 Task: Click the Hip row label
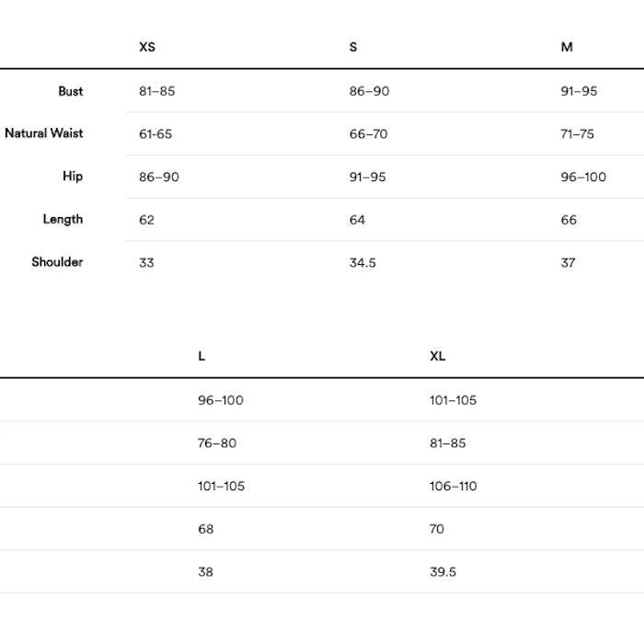point(73,177)
